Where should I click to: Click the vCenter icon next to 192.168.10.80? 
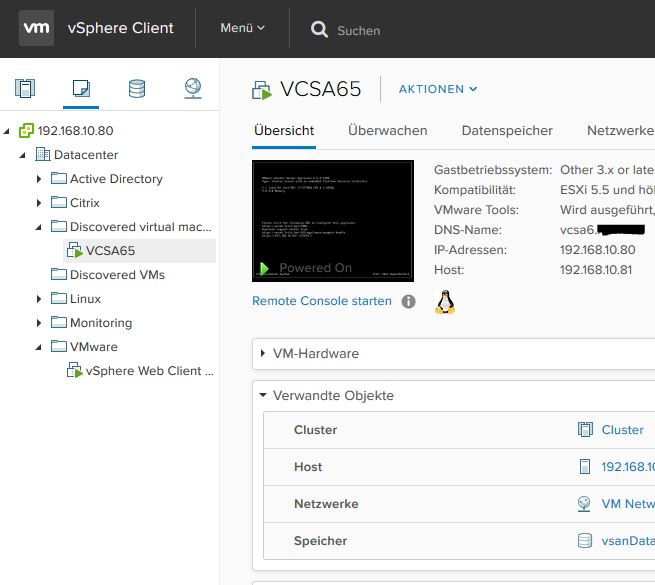(x=26, y=130)
